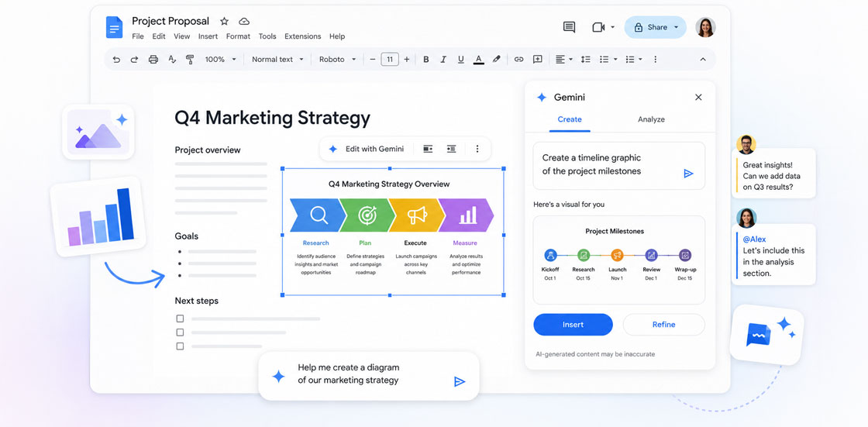Image resolution: width=868 pixels, height=427 pixels.
Task: Open the Normal text style dropdown
Action: [277, 59]
